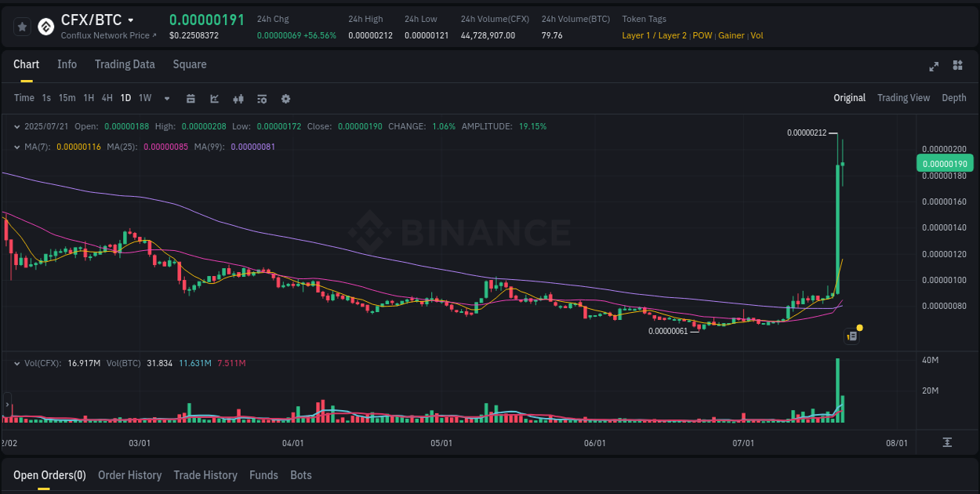Switch to the Trading Data tab
980x494 pixels.
point(125,64)
